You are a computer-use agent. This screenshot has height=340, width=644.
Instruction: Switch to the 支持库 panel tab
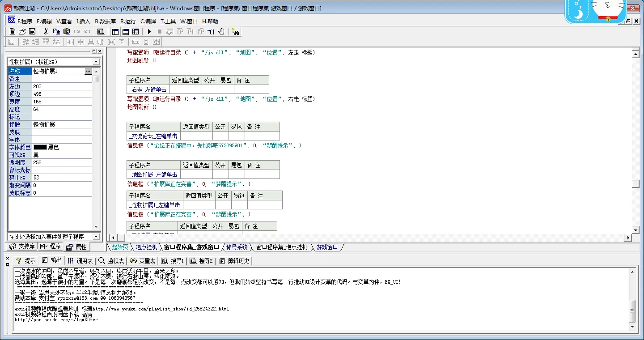click(22, 246)
